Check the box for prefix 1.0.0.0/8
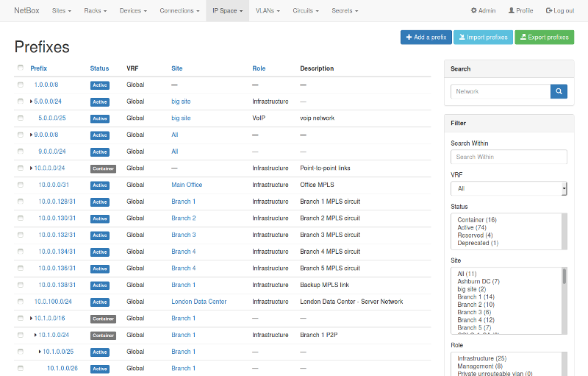 click(21, 85)
